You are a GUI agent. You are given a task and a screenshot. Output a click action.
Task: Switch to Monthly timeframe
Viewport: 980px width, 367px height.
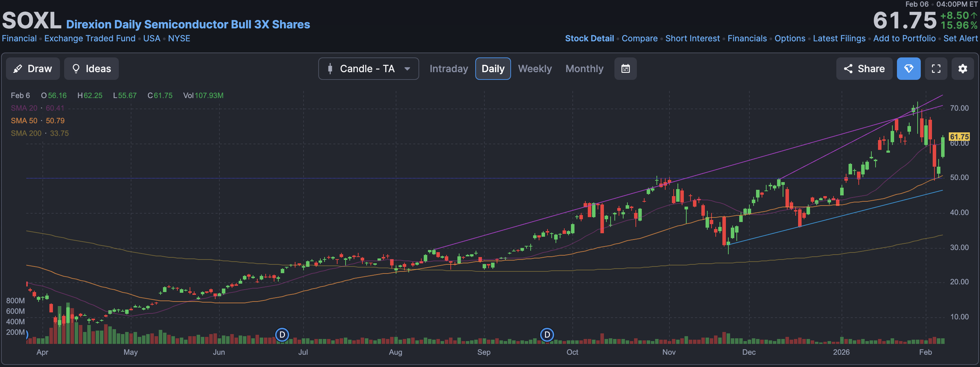[x=584, y=69]
